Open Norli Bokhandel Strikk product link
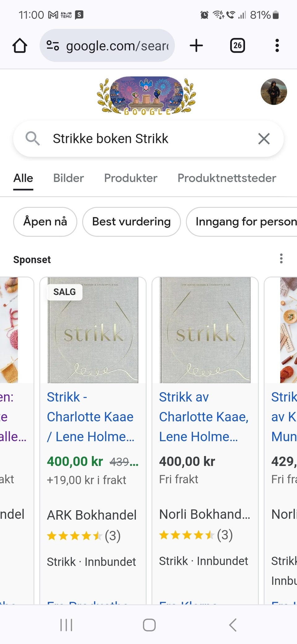 point(204,417)
